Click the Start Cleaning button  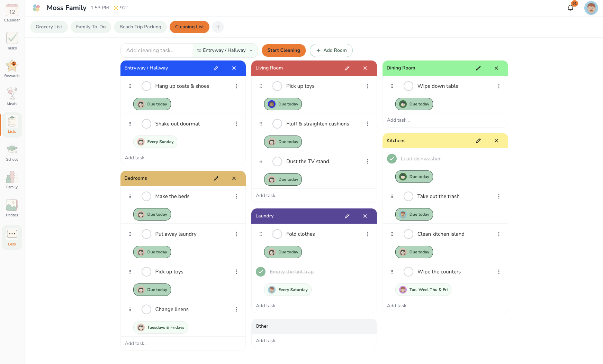pos(283,50)
